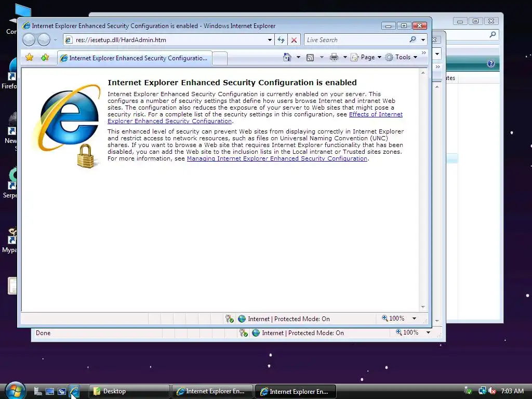Screen dimensions: 532x399
Task: Click the red Stop button
Action: click(294, 40)
